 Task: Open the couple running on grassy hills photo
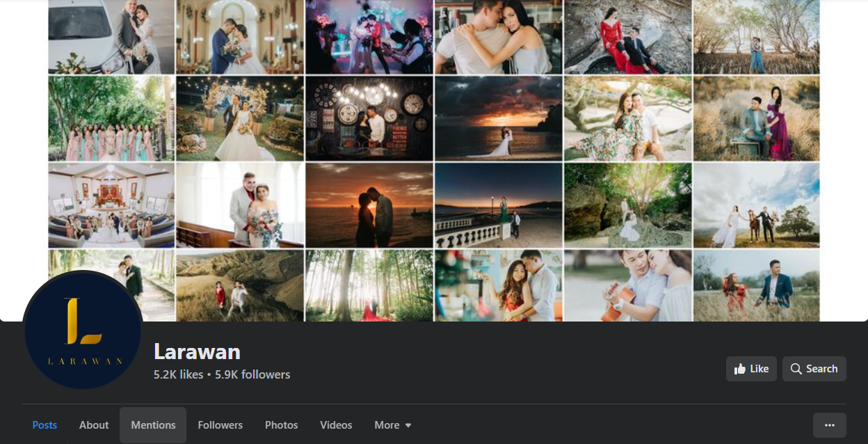[240, 286]
